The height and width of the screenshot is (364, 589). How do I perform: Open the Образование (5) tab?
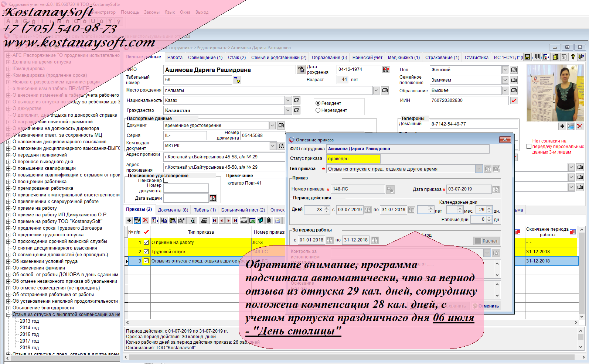(329, 57)
